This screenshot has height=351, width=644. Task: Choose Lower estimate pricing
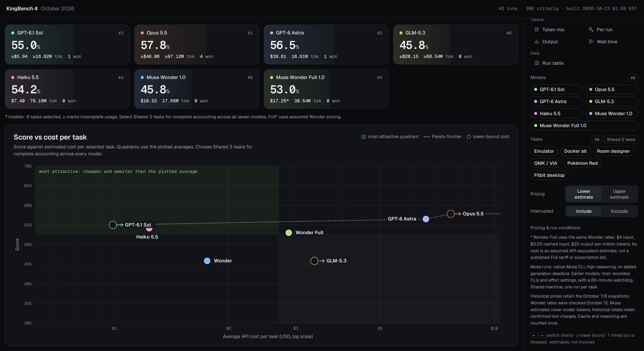[x=583, y=194]
